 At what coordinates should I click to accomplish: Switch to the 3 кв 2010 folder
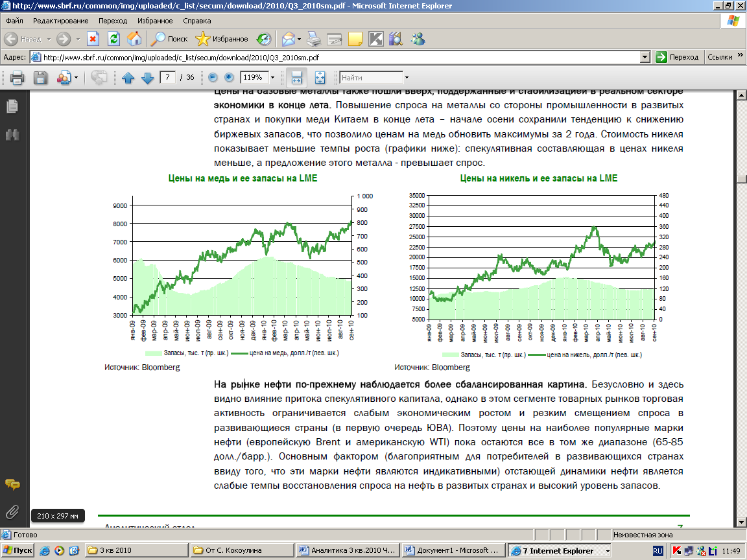pyautogui.click(x=137, y=550)
